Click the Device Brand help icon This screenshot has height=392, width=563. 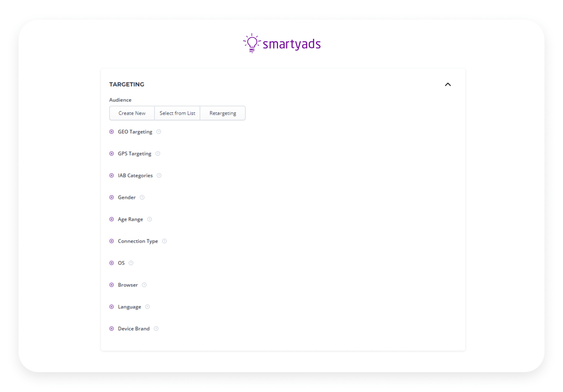pos(156,328)
